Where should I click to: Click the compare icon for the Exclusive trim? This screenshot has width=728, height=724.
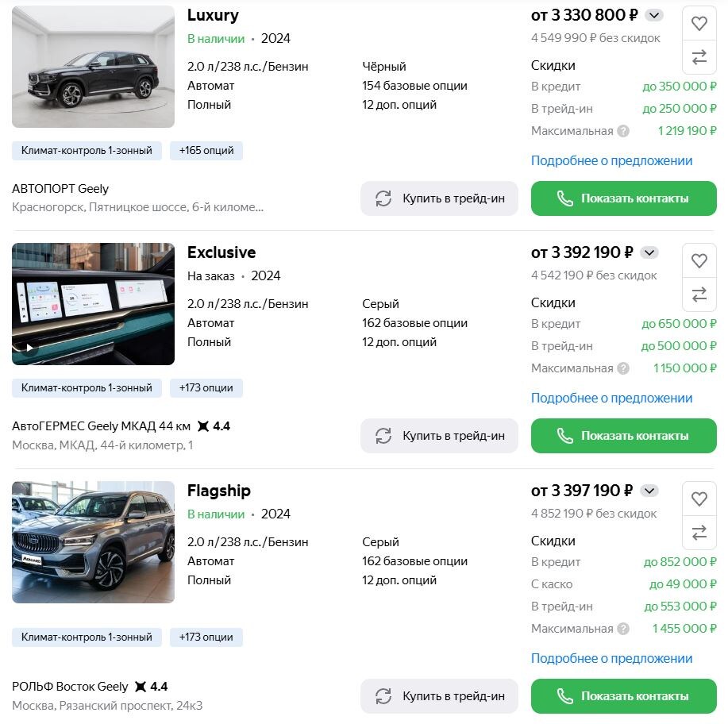(x=699, y=295)
